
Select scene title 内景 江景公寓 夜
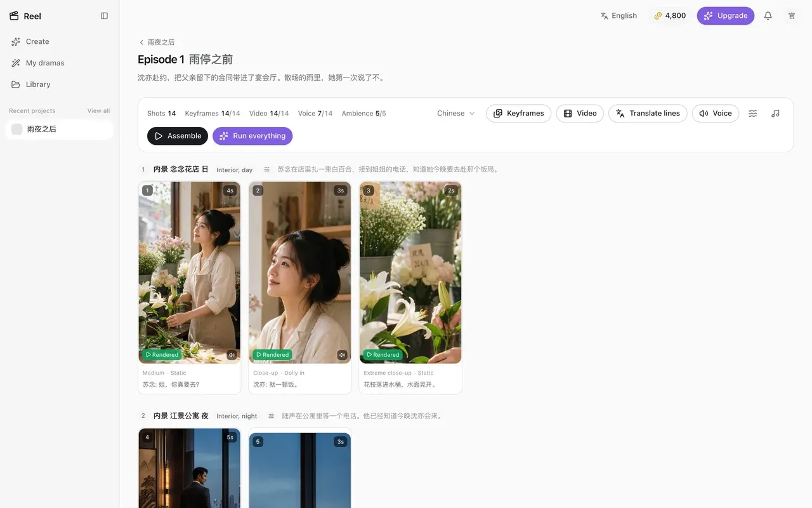[181, 416]
